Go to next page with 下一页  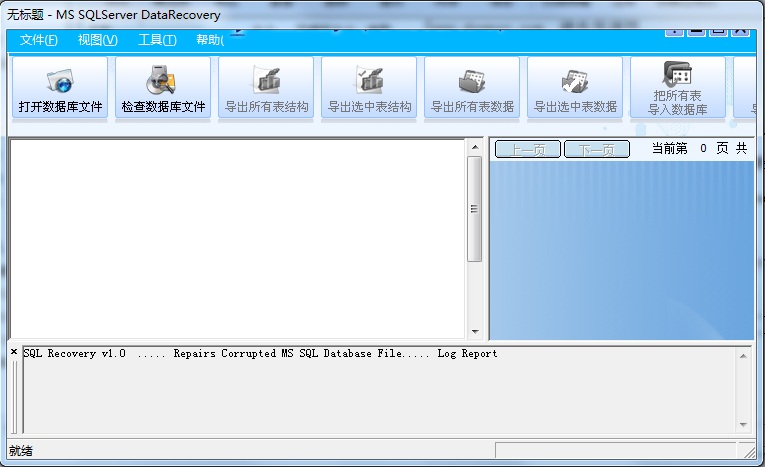coord(597,149)
